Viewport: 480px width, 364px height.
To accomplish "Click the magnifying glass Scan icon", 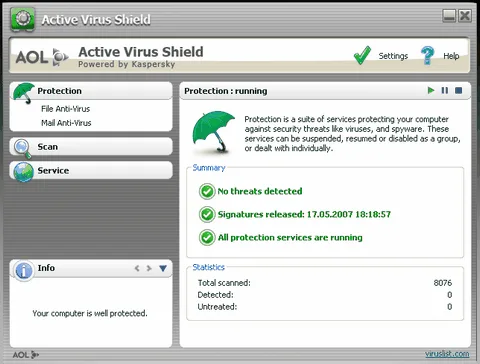I will (22, 148).
